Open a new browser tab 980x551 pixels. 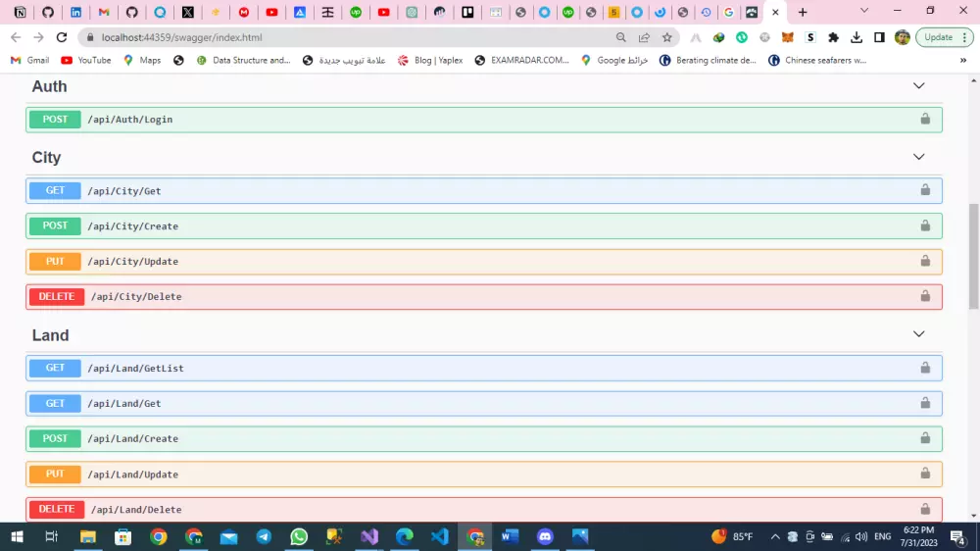pos(803,12)
